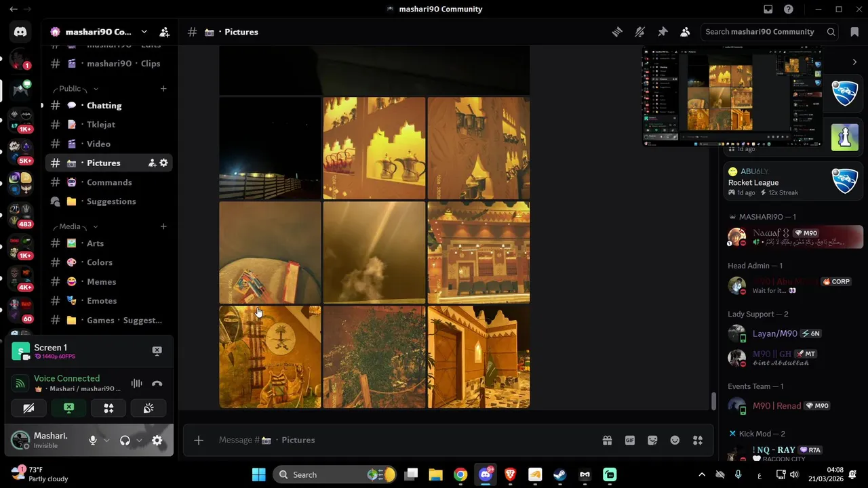868x488 pixels.
Task: Expand the stream preview with right chevron
Action: [x=854, y=62]
